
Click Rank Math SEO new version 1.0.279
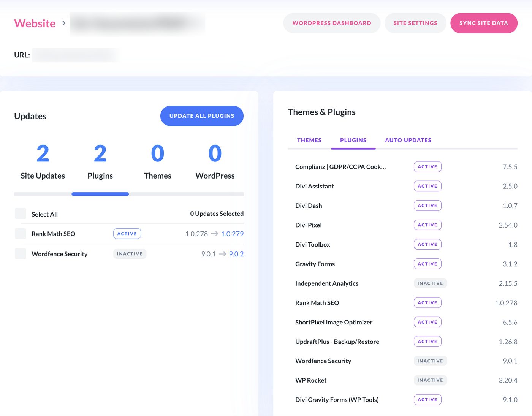232,234
